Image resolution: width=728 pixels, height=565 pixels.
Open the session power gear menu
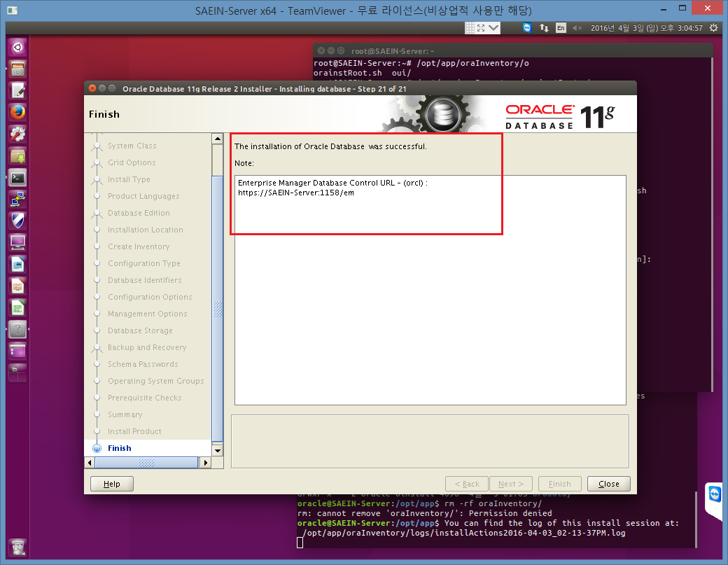pos(714,28)
